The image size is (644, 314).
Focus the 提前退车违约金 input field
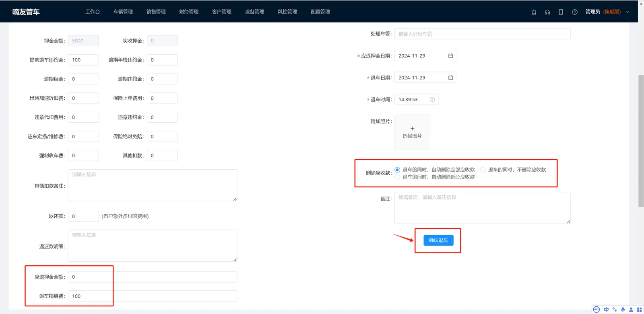83,60
